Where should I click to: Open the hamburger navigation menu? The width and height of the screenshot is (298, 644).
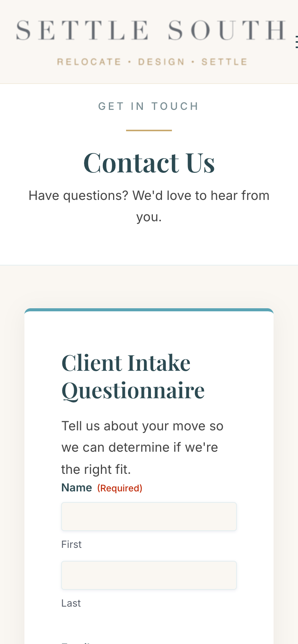[x=296, y=42]
